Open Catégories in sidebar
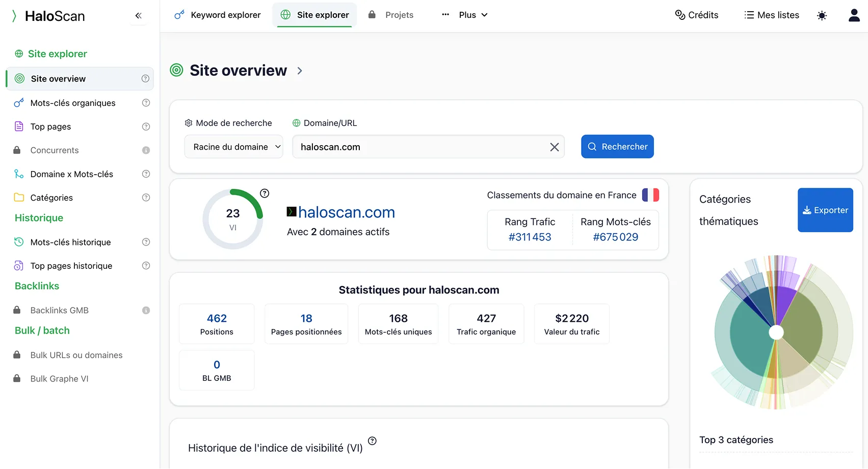The image size is (868, 469). [51, 198]
